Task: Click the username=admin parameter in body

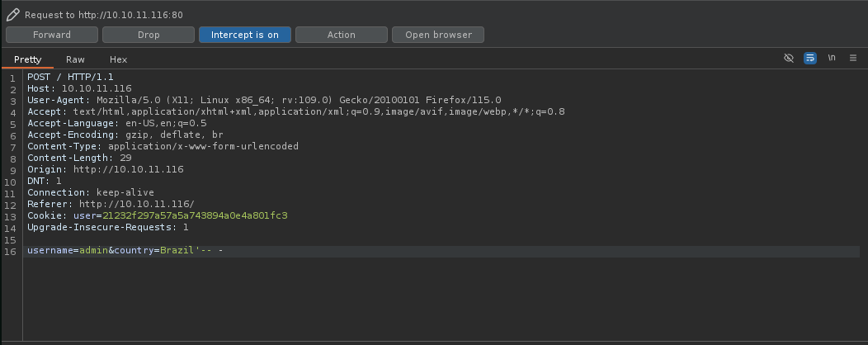Action: [x=68, y=251]
